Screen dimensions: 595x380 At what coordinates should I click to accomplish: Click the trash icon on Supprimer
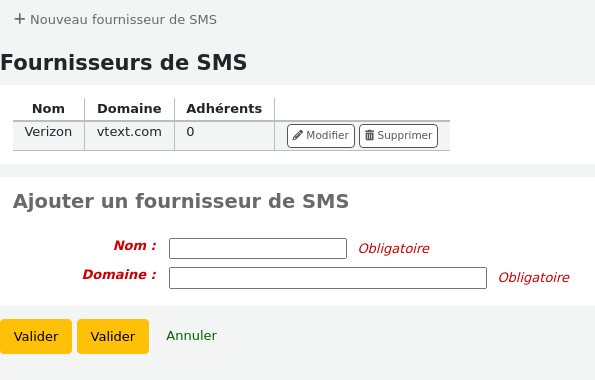click(370, 135)
